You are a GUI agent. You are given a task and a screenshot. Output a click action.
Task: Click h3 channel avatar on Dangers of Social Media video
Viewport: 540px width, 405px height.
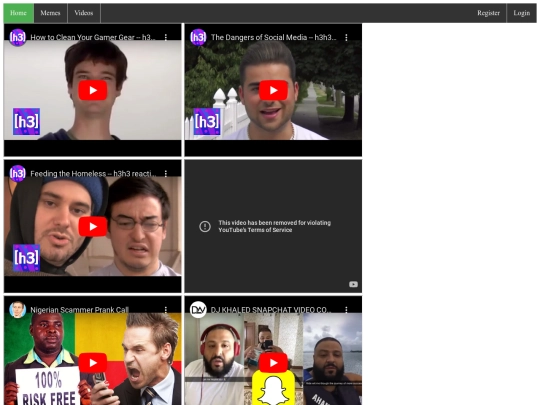point(198,37)
